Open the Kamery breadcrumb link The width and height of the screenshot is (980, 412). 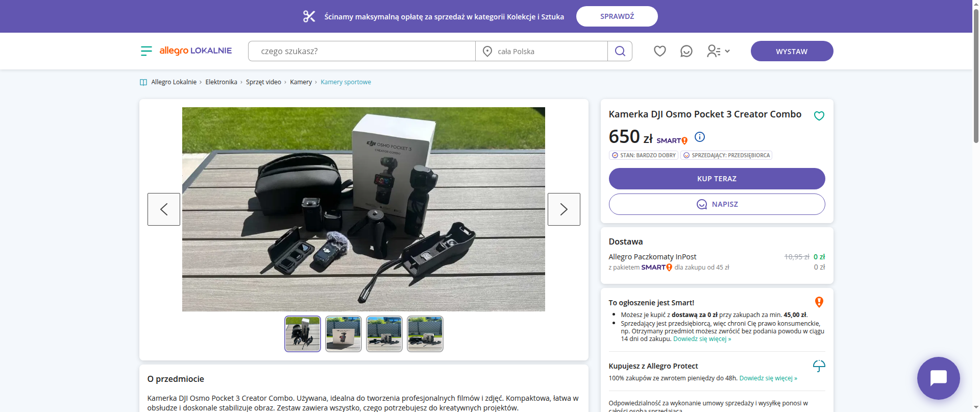coord(301,82)
